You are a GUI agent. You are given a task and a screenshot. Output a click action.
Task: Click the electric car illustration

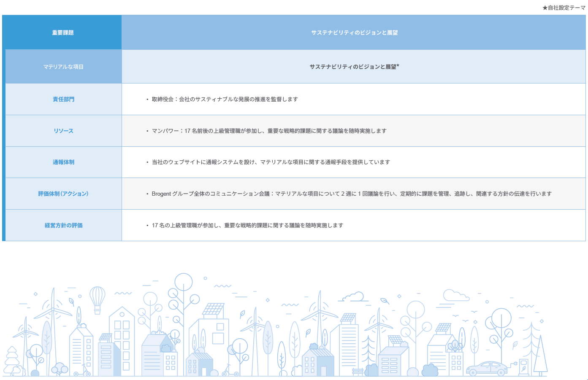pos(487,368)
